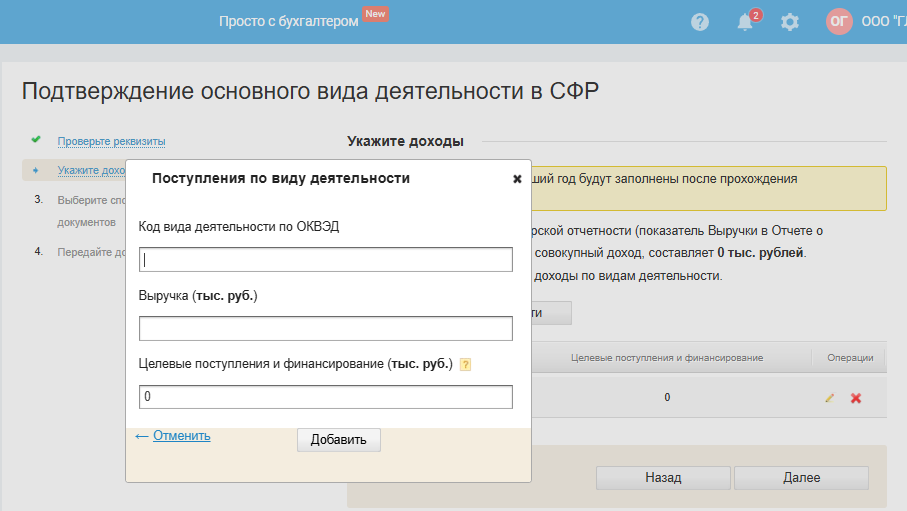907x511 pixels.
Task: Open notifications bell with 2 alerts
Action: (745, 22)
